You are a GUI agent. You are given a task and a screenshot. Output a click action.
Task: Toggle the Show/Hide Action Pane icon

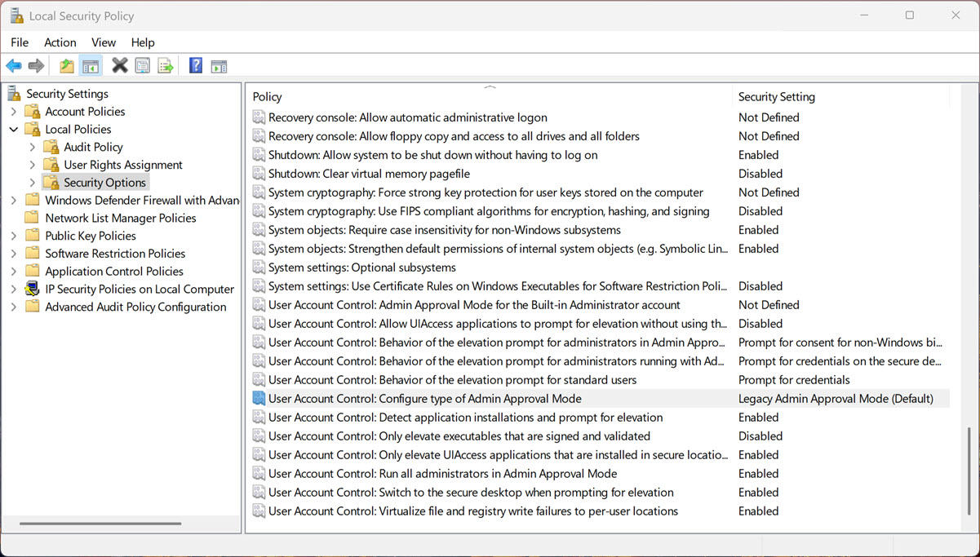point(219,66)
